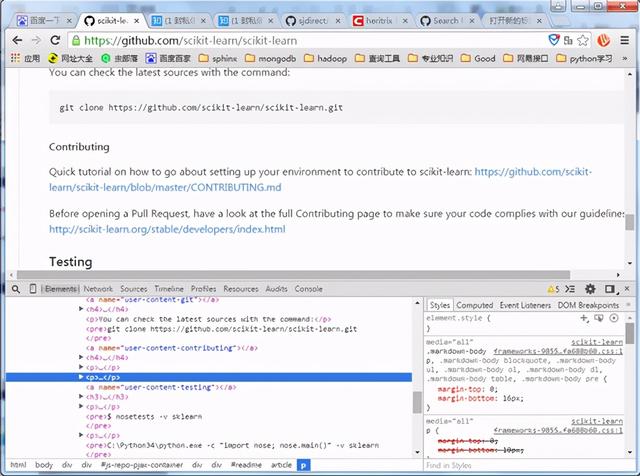Click the Elements panel vertical scrollbar thumb
The height and width of the screenshot is (476, 640).
pyautogui.click(x=417, y=403)
